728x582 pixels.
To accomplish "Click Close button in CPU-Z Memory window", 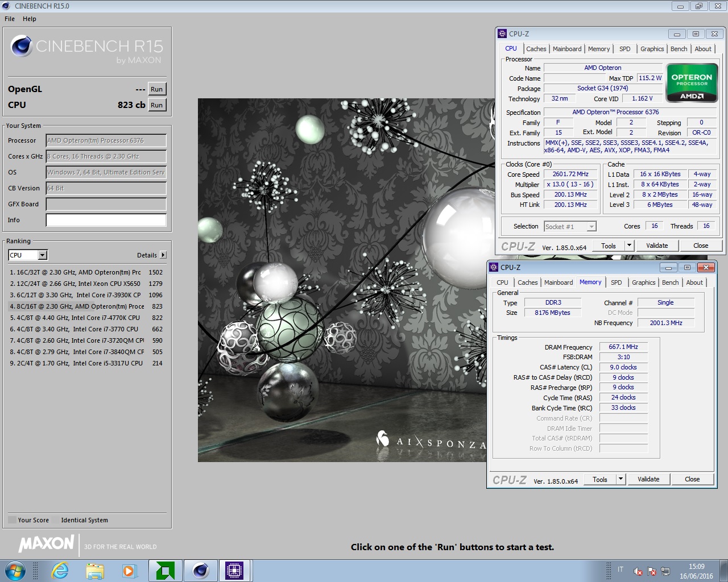I will click(x=692, y=479).
